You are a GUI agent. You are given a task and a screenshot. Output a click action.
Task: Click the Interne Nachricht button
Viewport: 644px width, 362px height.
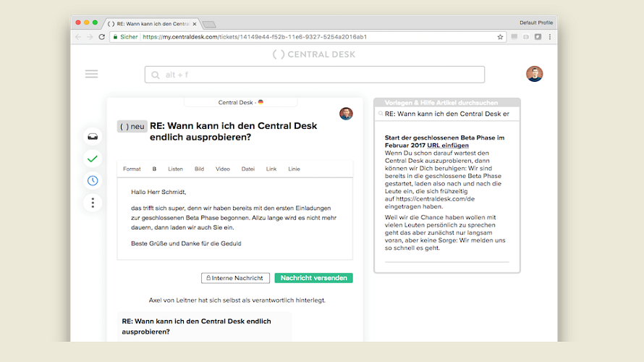coord(235,278)
